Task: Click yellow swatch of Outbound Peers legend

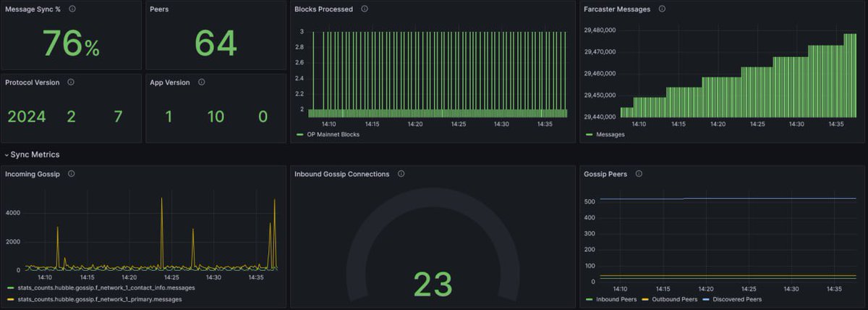Action: point(646,298)
